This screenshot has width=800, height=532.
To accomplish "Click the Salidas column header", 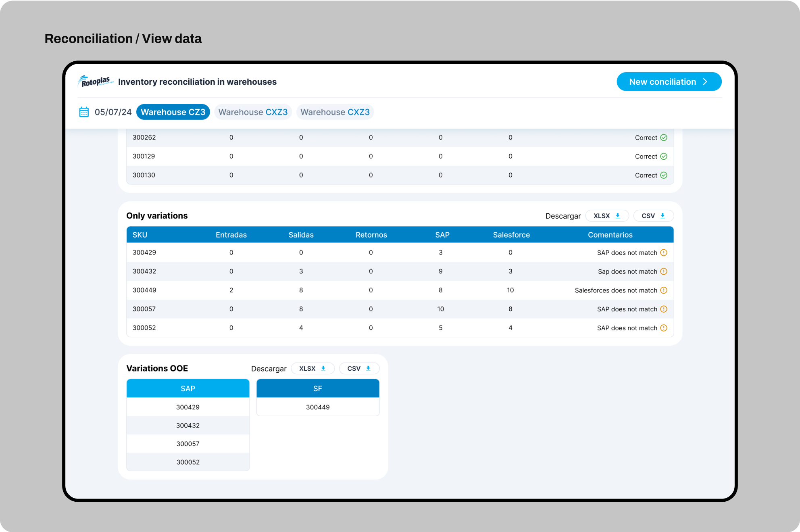I will [301, 235].
